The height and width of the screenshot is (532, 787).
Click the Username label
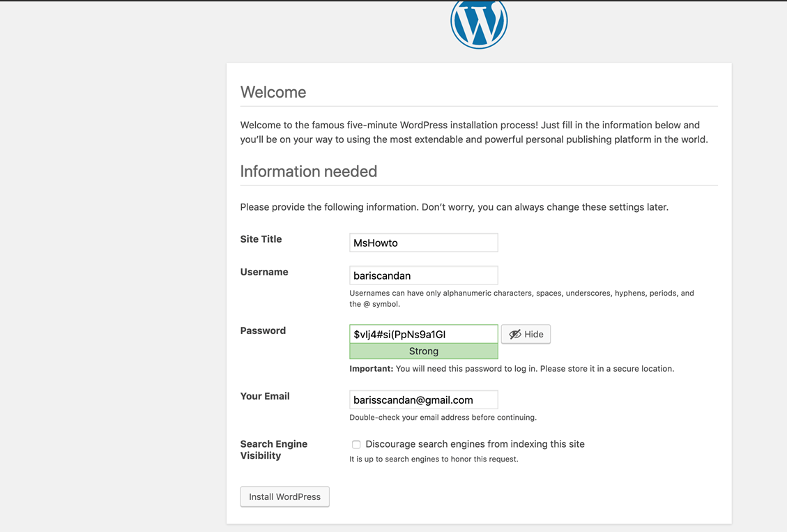(264, 272)
